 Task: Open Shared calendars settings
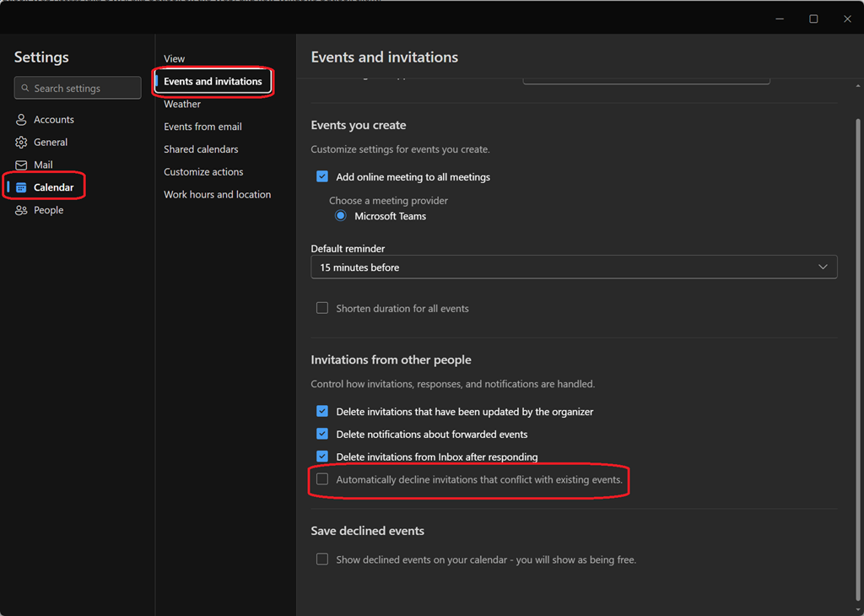point(201,149)
